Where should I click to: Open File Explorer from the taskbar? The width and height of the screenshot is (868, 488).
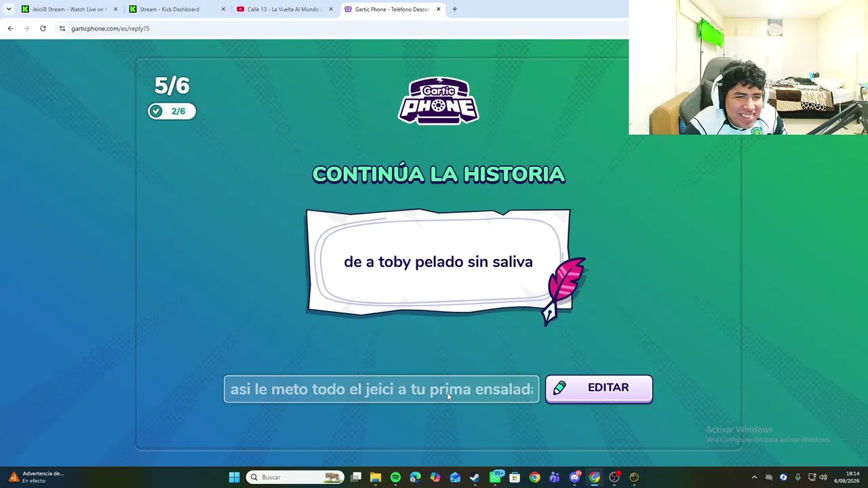pyautogui.click(x=376, y=477)
